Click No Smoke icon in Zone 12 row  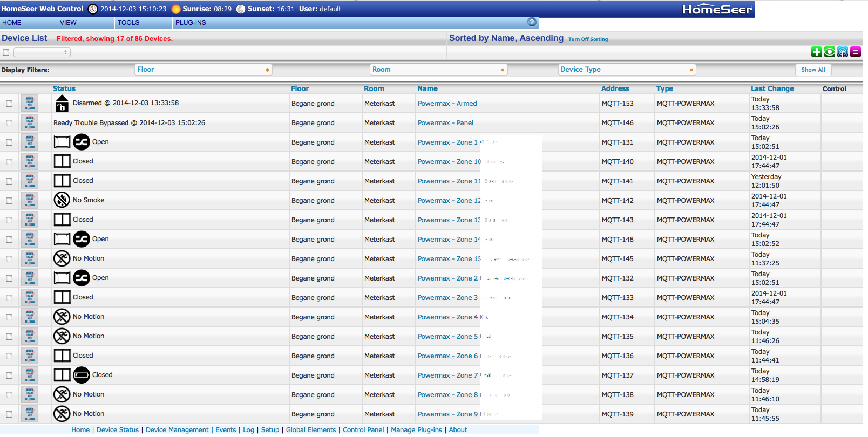click(x=62, y=200)
